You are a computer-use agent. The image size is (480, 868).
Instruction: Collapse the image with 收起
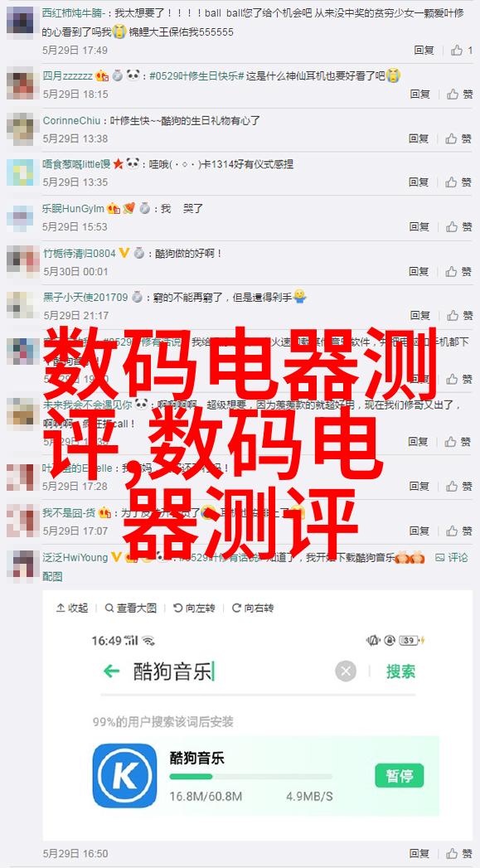(x=72, y=608)
